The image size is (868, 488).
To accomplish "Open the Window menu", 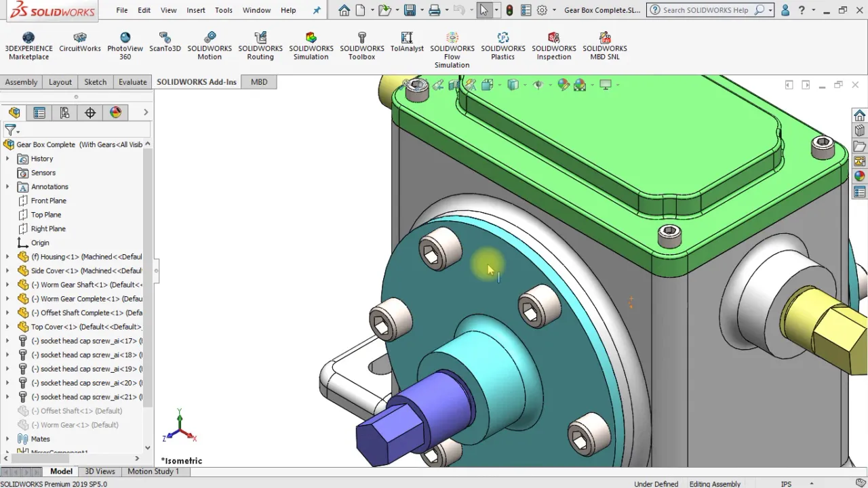I will (x=257, y=10).
